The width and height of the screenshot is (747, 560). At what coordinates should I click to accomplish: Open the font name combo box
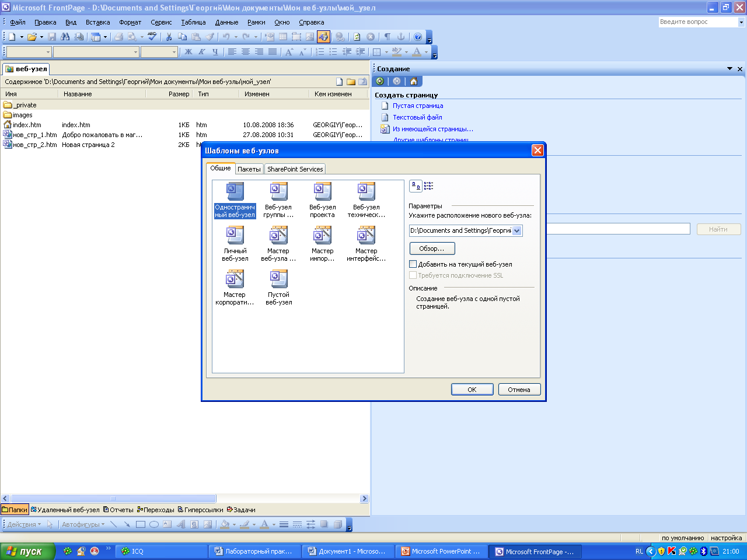coord(96,52)
